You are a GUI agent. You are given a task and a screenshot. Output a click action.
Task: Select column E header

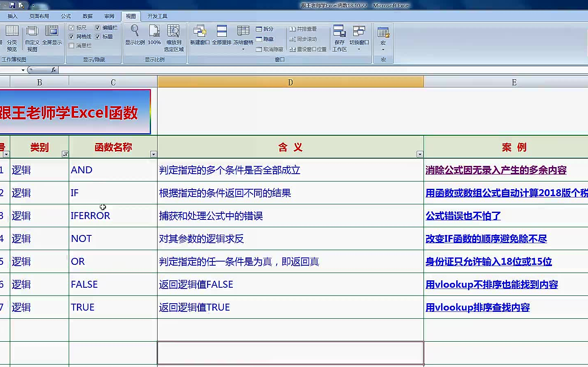point(506,82)
